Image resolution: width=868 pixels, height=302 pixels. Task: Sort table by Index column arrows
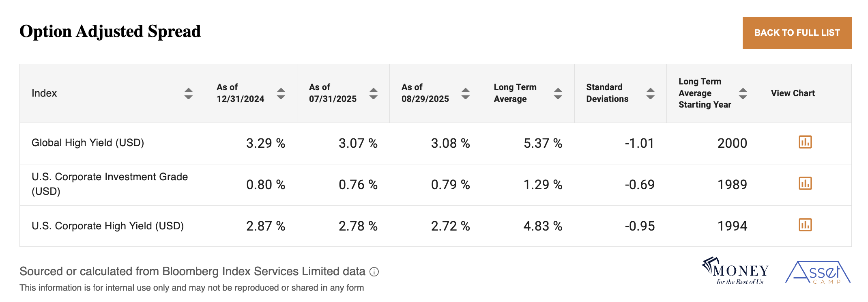point(188,93)
